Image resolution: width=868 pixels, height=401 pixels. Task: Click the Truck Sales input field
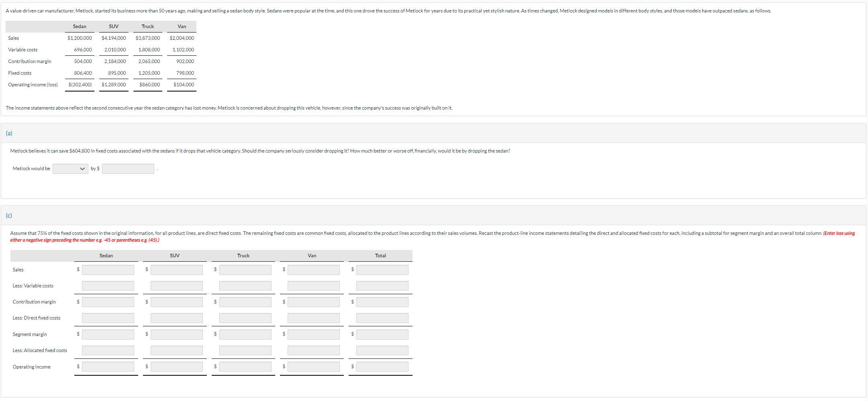pyautogui.click(x=245, y=270)
